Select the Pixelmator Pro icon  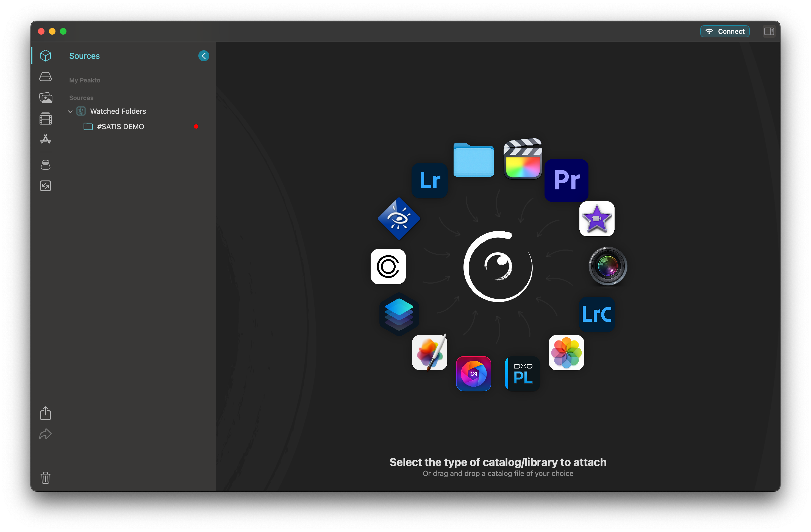429,352
